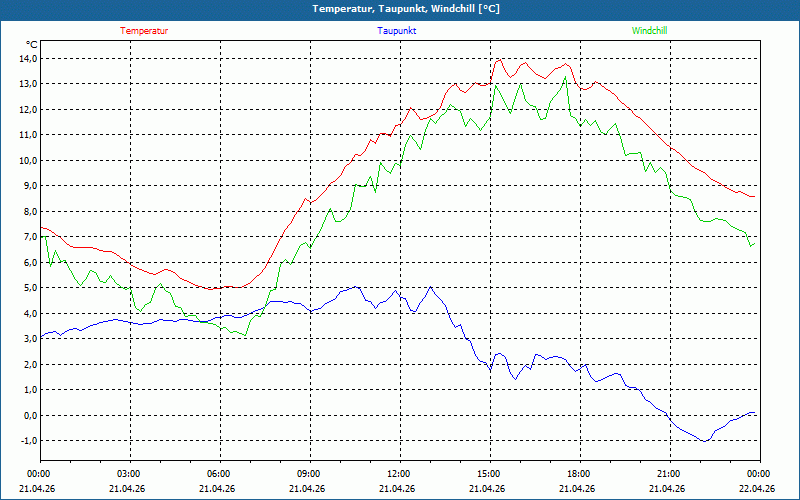Select the green 'Windchill' legend label

(649, 31)
